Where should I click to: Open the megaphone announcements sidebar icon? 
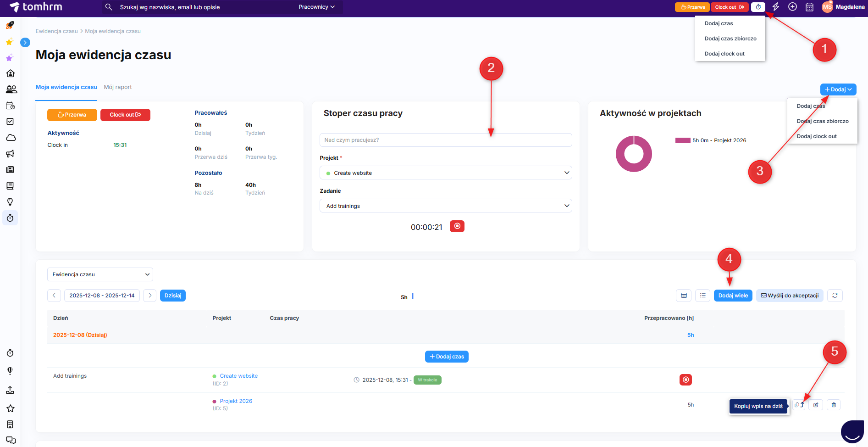(10, 154)
